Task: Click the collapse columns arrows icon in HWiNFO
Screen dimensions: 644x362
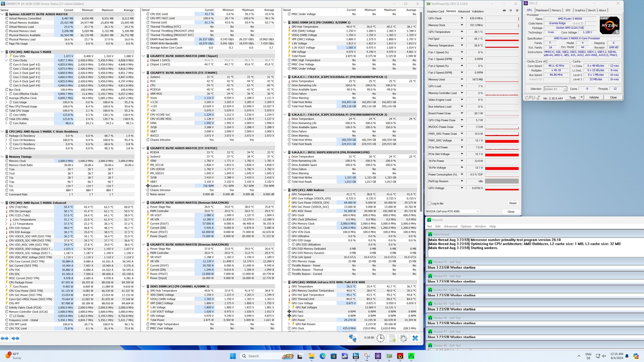Action: click(15, 338)
